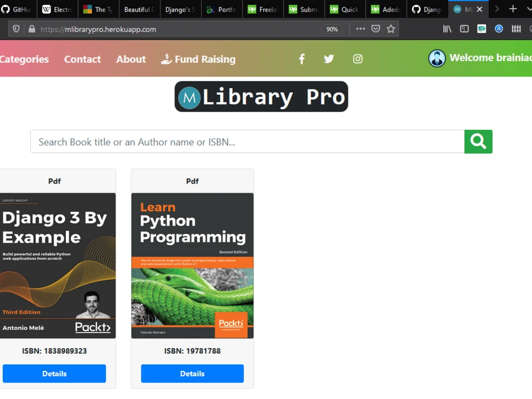Toggle tracking protection shield

tap(16, 29)
